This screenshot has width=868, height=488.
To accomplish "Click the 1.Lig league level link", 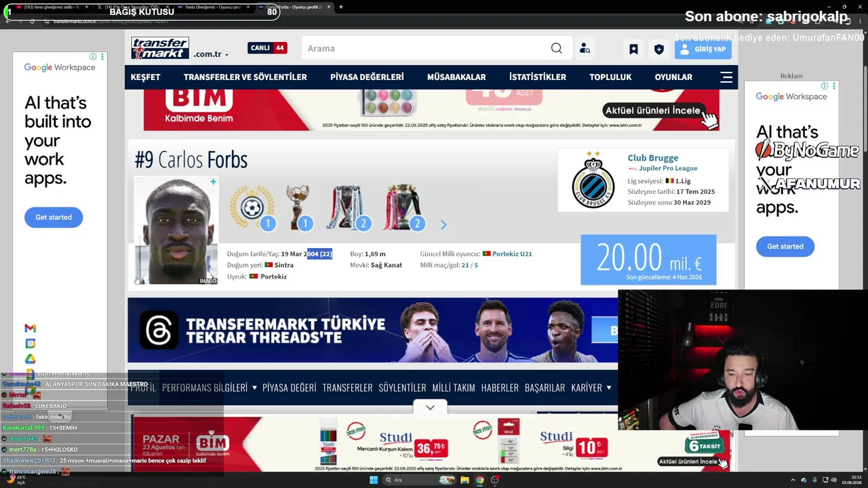I will [682, 181].
